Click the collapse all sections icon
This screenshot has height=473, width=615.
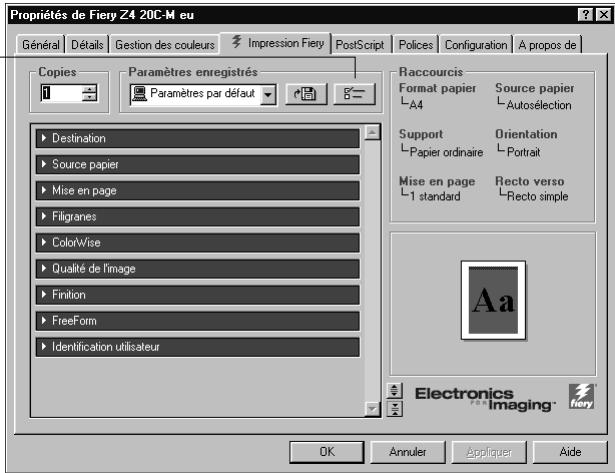coord(395,408)
